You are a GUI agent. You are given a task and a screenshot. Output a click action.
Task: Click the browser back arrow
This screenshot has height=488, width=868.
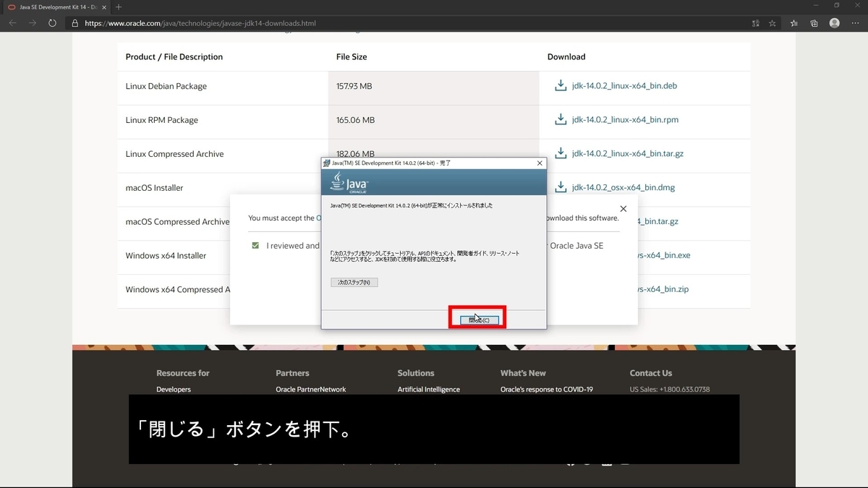coord(12,23)
